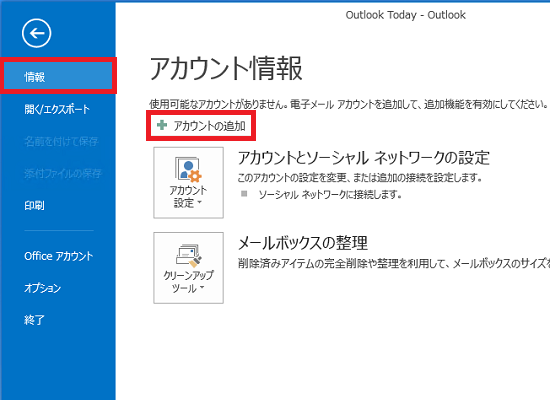Open the 開く/エクスポート menu item
Image resolution: width=550 pixels, height=400 pixels.
[57, 109]
